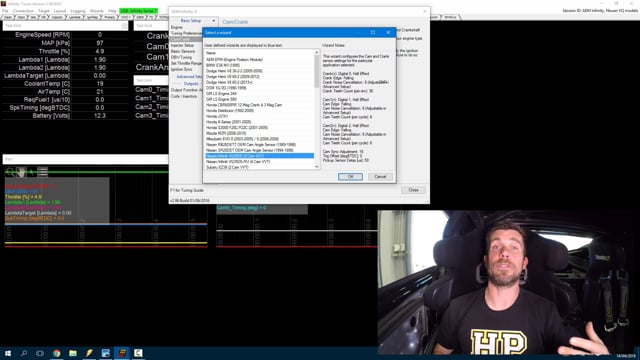This screenshot has height=360, width=640.
Task: Open the Logging menu
Action: (78, 11)
